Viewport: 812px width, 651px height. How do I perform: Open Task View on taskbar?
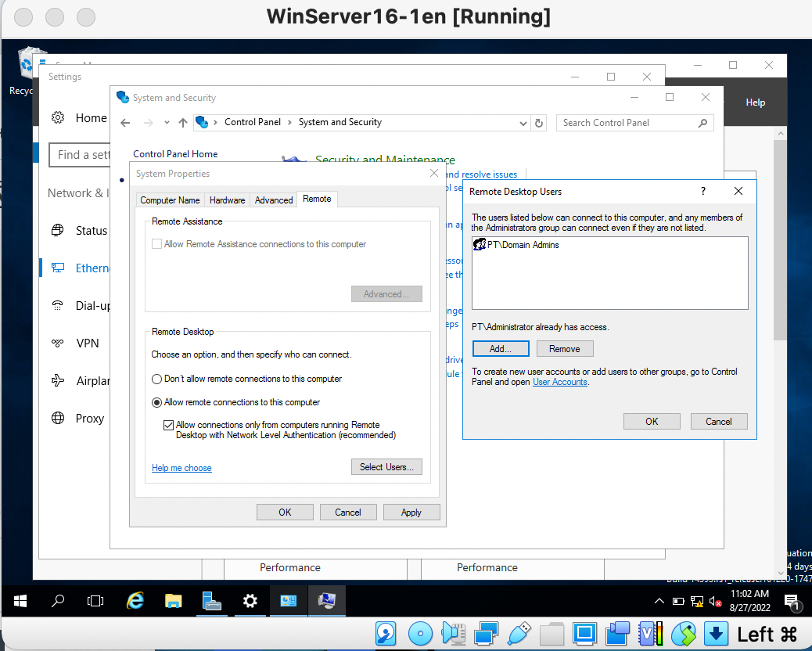(95, 601)
